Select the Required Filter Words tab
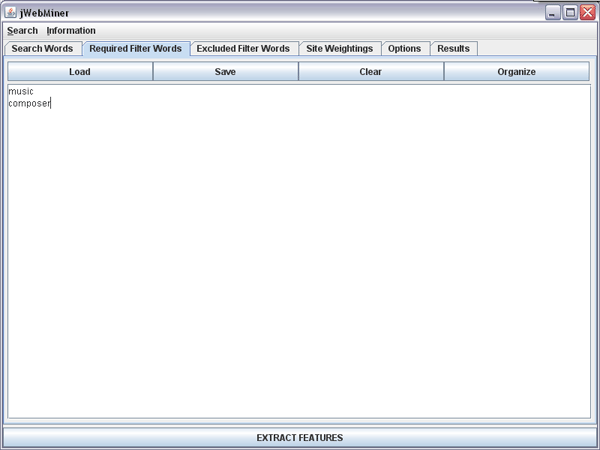 pos(135,48)
